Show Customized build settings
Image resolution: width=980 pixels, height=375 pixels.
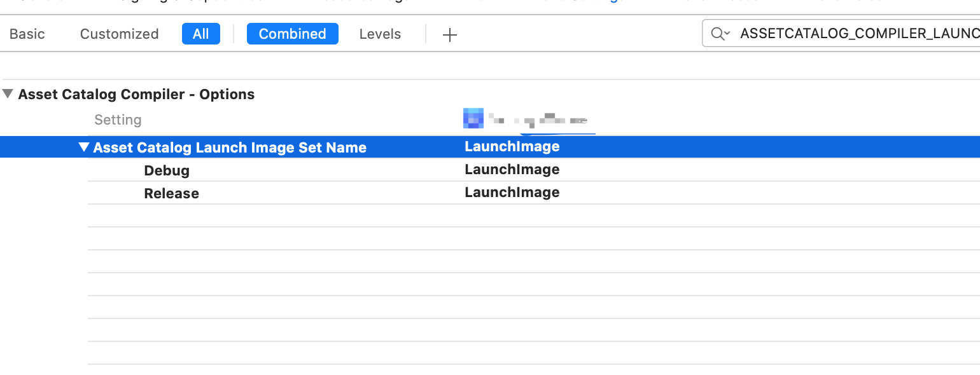(119, 34)
